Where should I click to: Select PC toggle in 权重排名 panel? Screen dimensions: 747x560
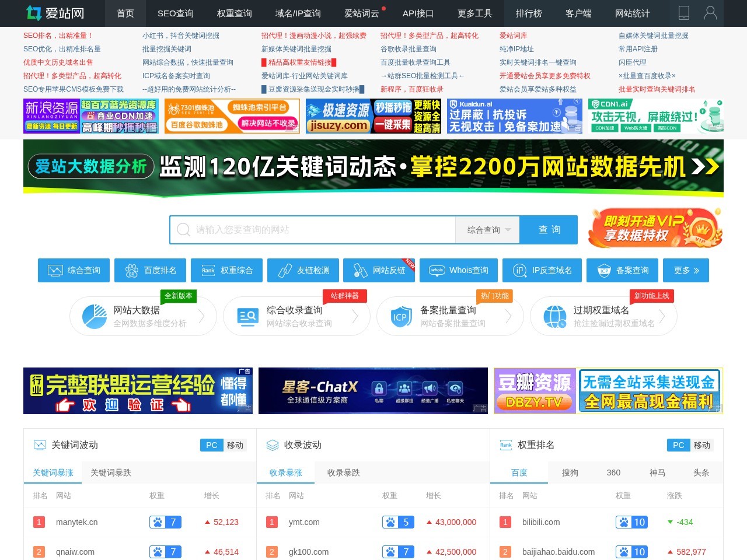[678, 445]
